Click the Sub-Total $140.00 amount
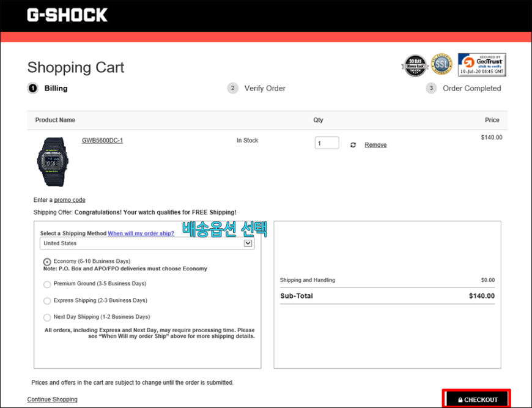Image resolution: width=532 pixels, height=408 pixels. 482,296
